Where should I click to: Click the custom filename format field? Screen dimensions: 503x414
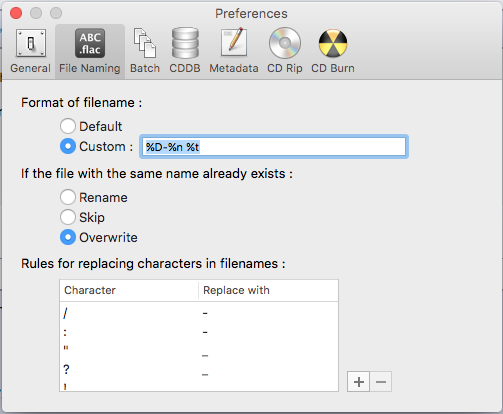[274, 147]
